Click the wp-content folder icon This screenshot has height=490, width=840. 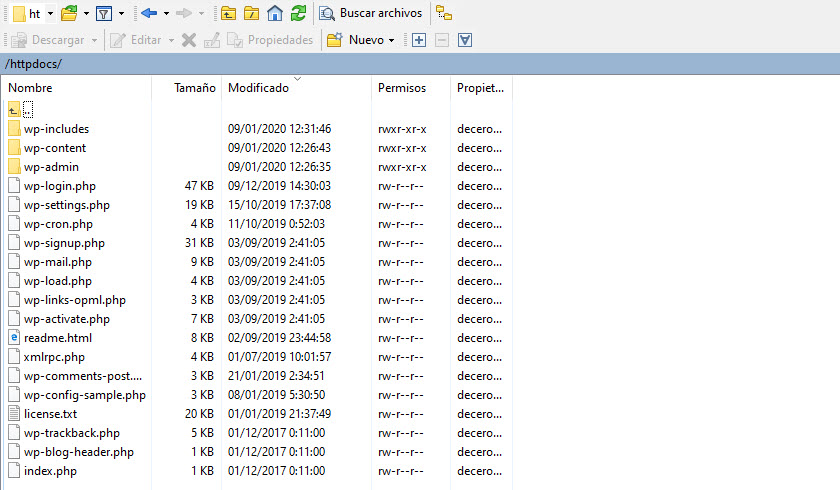[14, 148]
